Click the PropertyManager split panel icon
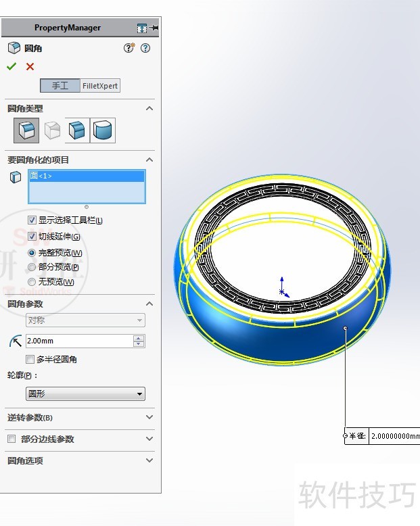 click(x=142, y=28)
